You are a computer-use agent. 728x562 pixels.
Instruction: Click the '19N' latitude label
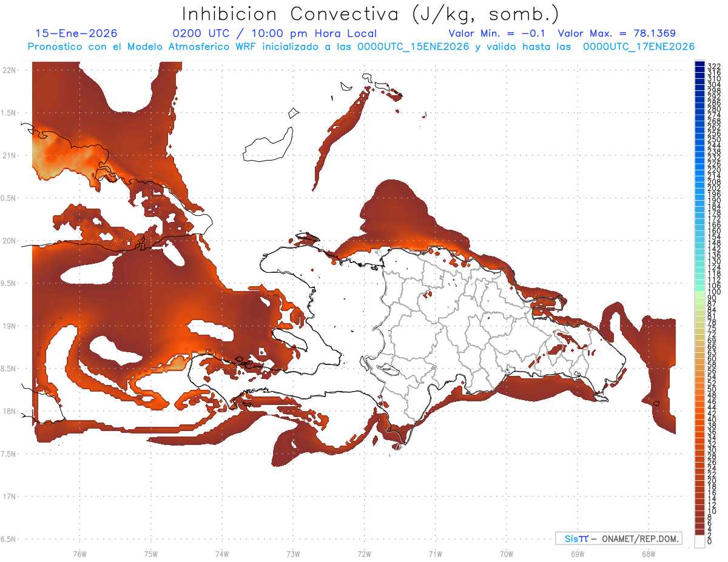point(9,326)
